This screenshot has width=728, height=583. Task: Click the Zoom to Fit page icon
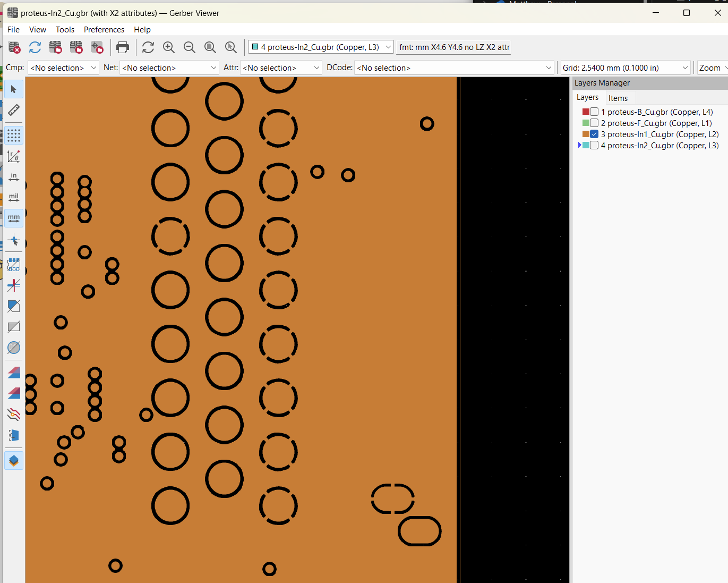210,47
